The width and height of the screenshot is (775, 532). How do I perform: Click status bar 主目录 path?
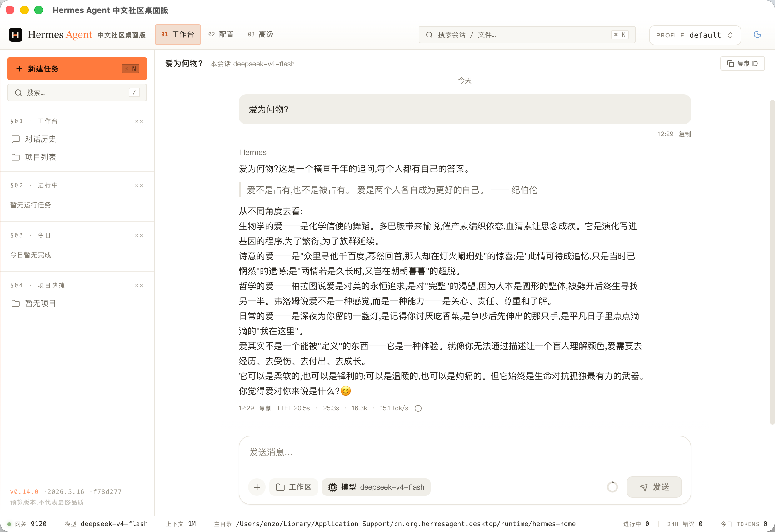395,524
